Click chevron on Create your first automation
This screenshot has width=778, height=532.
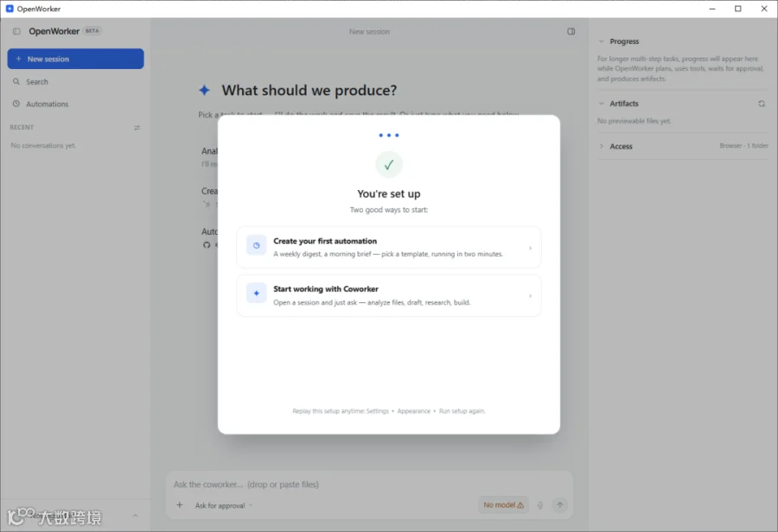point(530,248)
